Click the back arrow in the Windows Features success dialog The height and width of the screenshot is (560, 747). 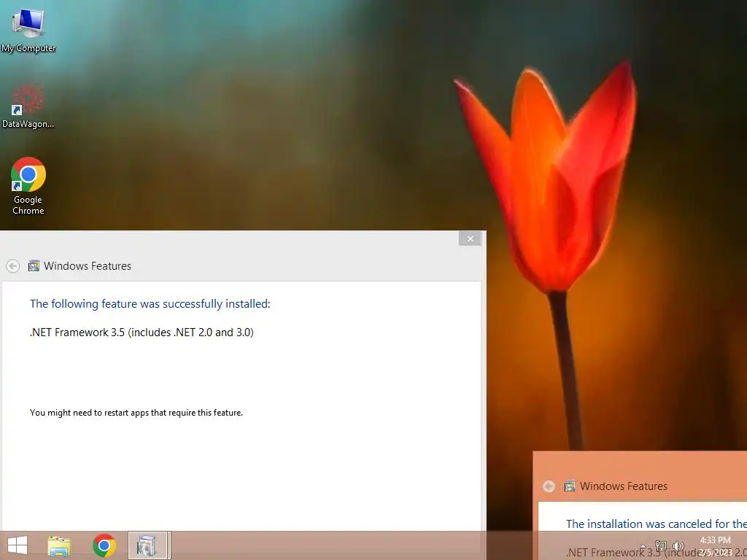tap(13, 265)
